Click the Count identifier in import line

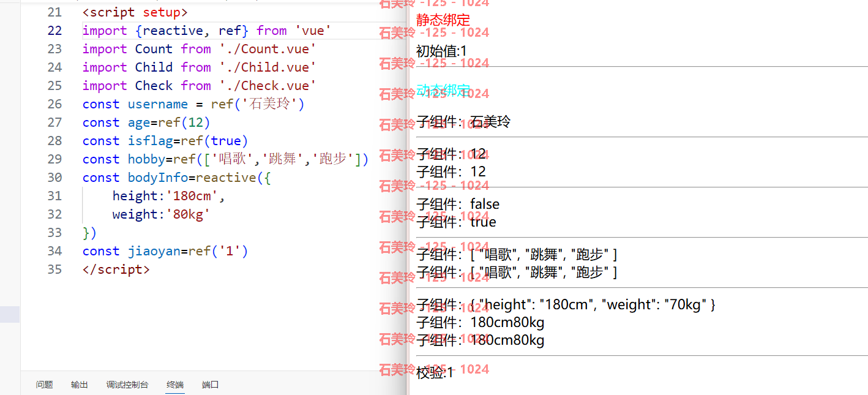(x=154, y=49)
